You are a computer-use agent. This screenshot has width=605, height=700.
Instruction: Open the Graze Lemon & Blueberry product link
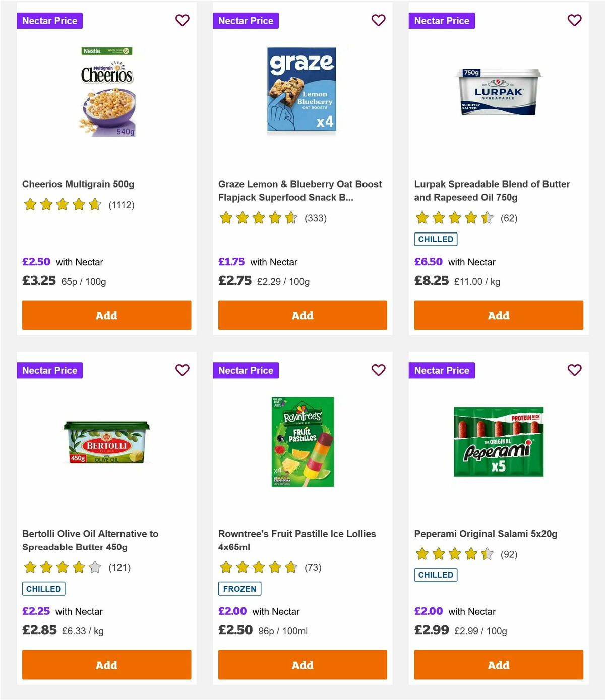click(x=300, y=191)
